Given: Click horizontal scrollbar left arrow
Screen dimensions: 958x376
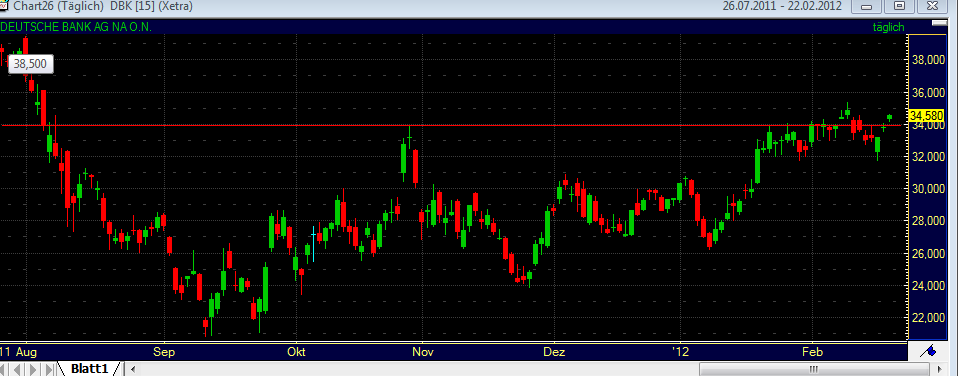Looking at the screenshot, I should pyautogui.click(x=133, y=369).
